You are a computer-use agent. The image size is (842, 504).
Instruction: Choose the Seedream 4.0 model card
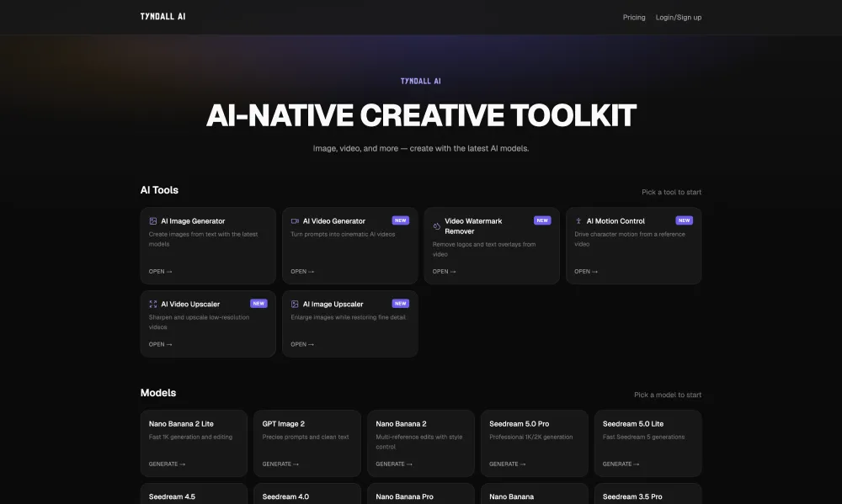click(x=307, y=494)
